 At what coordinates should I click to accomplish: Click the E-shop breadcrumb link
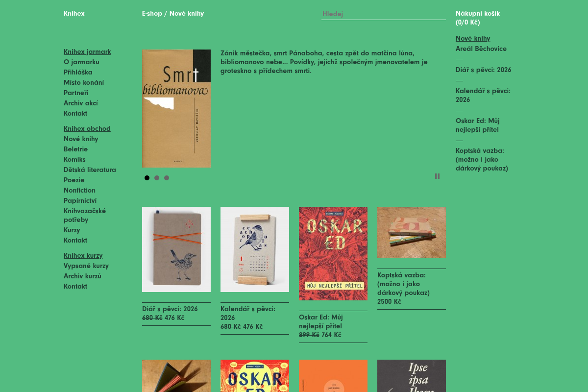(152, 13)
